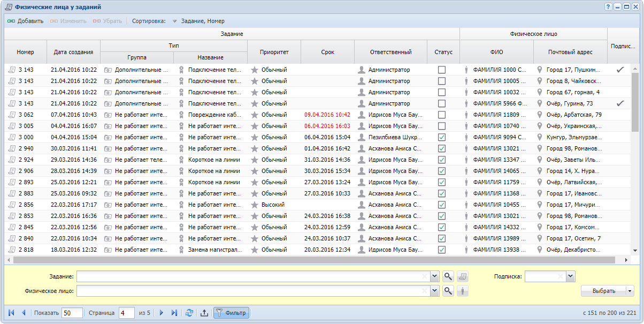Refresh the table with reload icon
This screenshot has width=644, height=324.
pyautogui.click(x=189, y=313)
